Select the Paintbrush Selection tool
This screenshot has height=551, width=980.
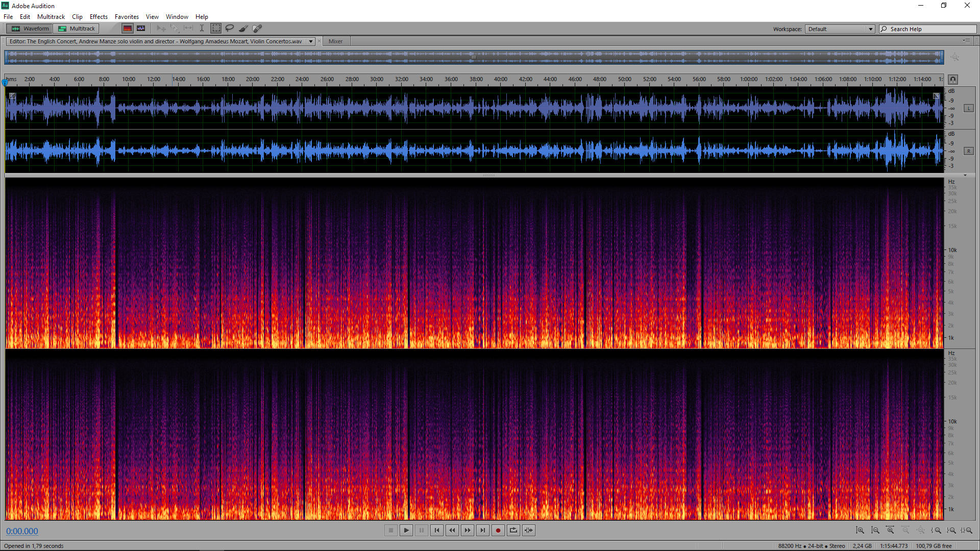coord(243,29)
